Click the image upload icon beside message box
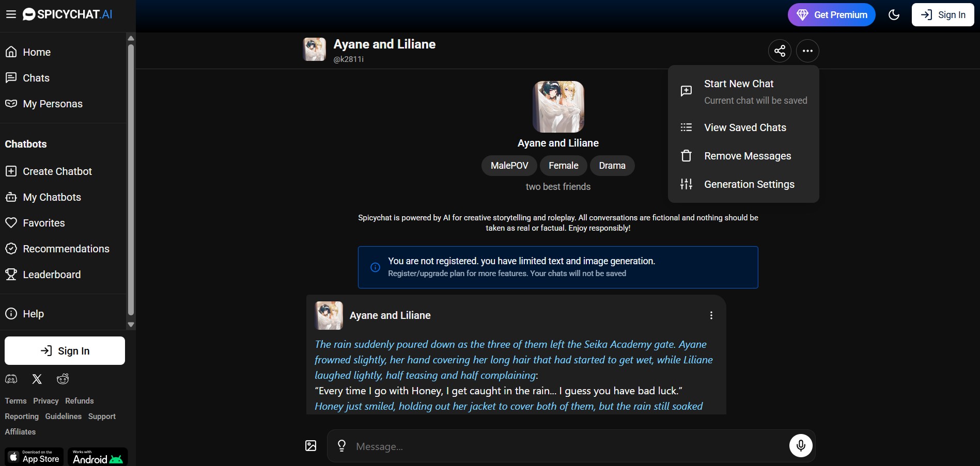This screenshot has width=980, height=466. tap(310, 446)
